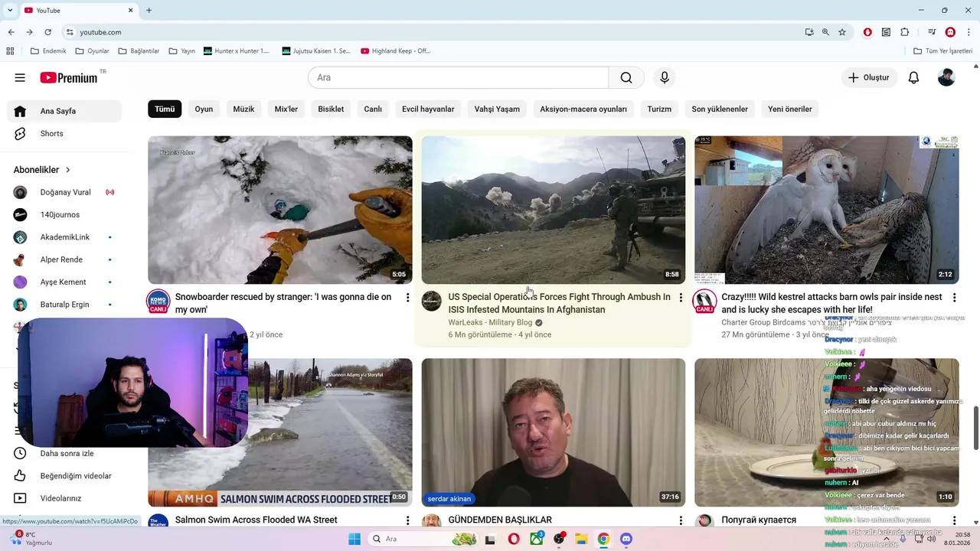Open the US Special Operations video thumbnail
This screenshot has width=980, height=551.
(x=554, y=210)
